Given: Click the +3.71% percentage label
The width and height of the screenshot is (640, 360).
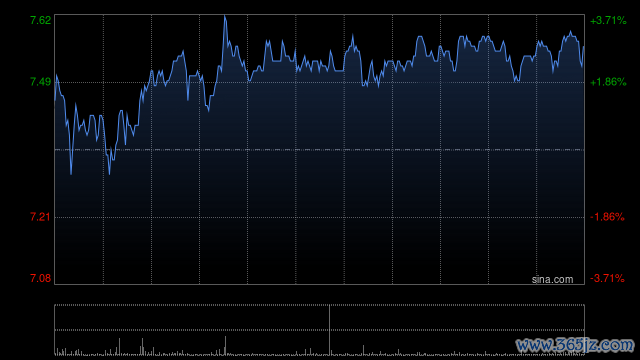Looking at the screenshot, I should [608, 20].
